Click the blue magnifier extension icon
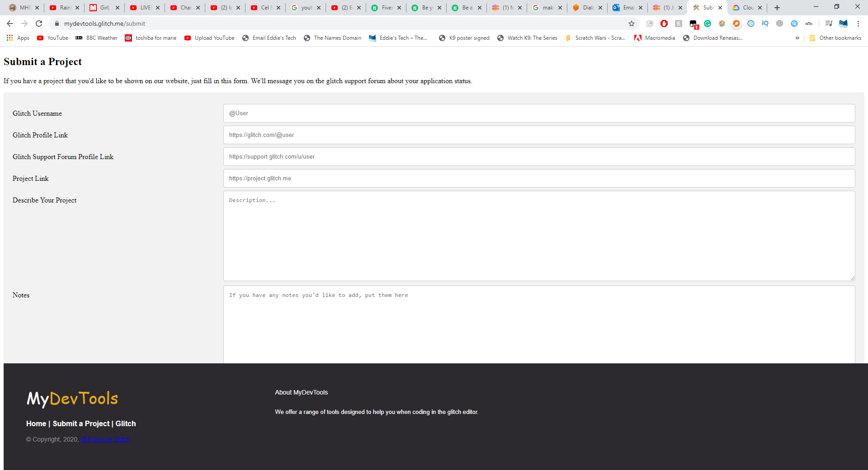This screenshot has width=868, height=470. tap(794, 23)
